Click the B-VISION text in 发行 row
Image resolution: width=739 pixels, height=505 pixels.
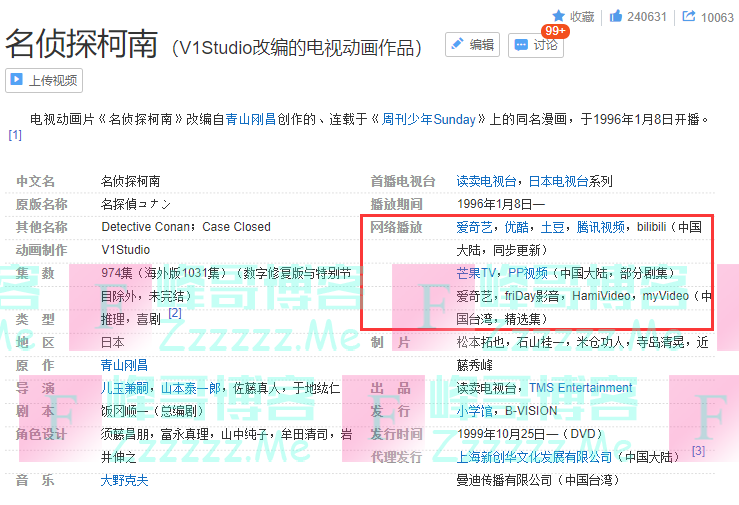coord(531,411)
